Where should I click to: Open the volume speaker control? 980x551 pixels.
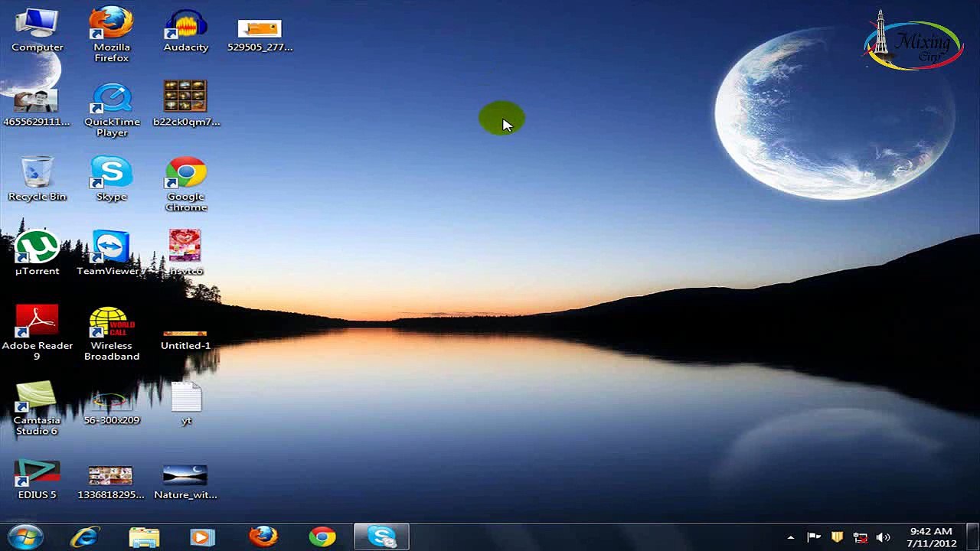(883, 537)
